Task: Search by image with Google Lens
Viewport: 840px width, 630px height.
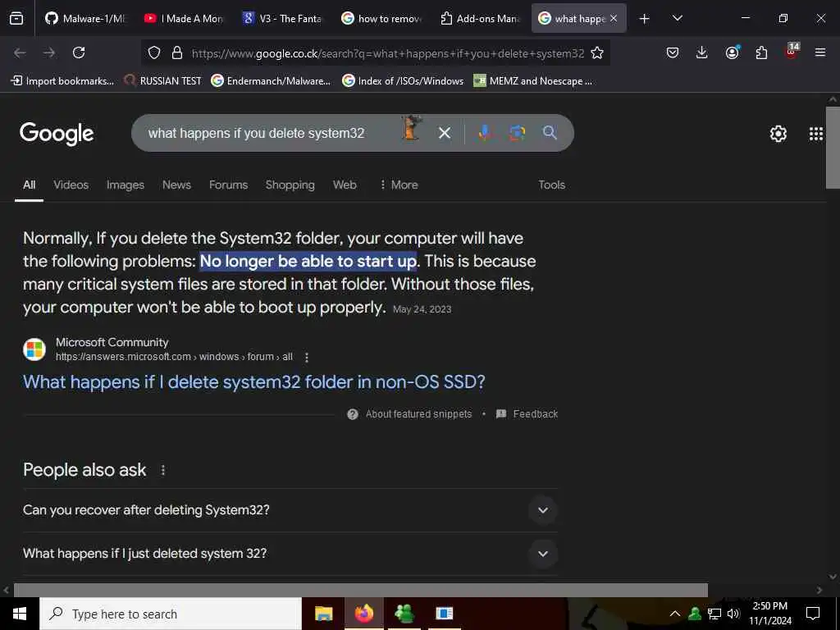Action: coord(517,133)
